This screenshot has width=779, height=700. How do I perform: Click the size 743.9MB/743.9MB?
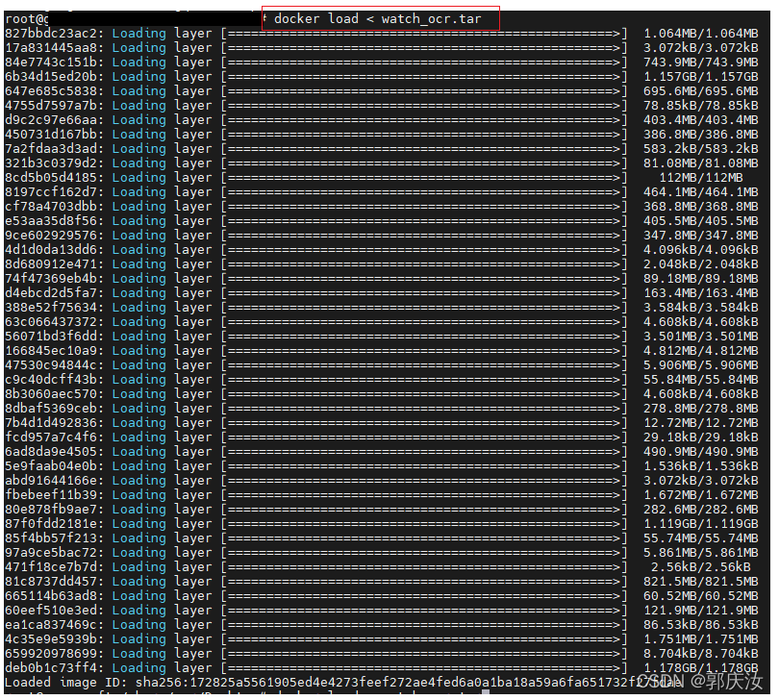point(701,62)
